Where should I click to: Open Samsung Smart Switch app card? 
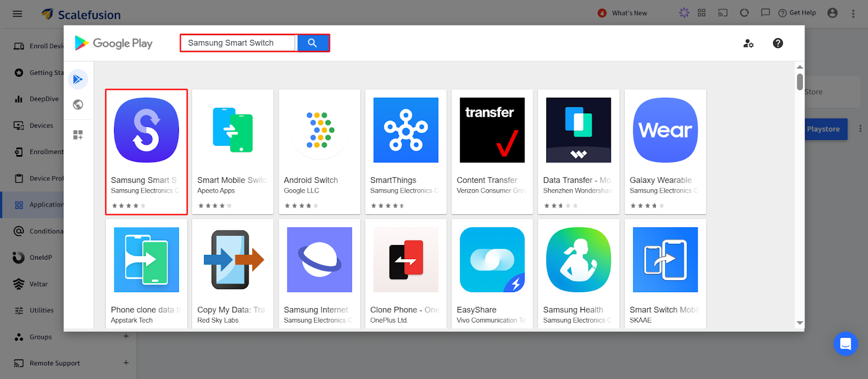tap(146, 152)
